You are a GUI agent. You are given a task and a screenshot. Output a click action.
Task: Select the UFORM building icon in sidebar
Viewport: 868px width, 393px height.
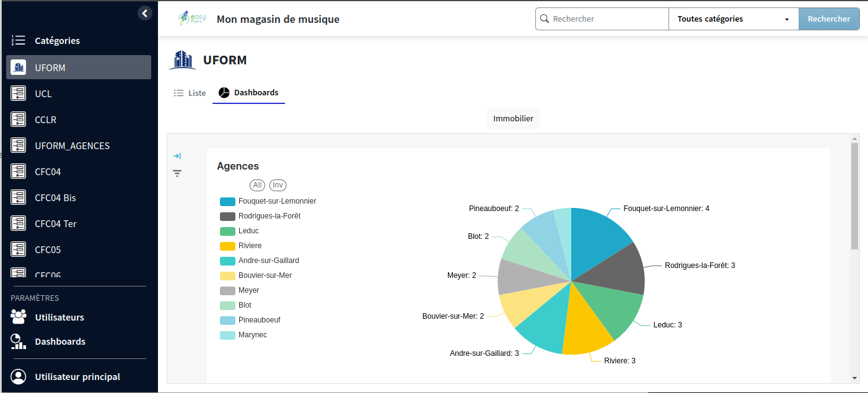pyautogui.click(x=19, y=67)
